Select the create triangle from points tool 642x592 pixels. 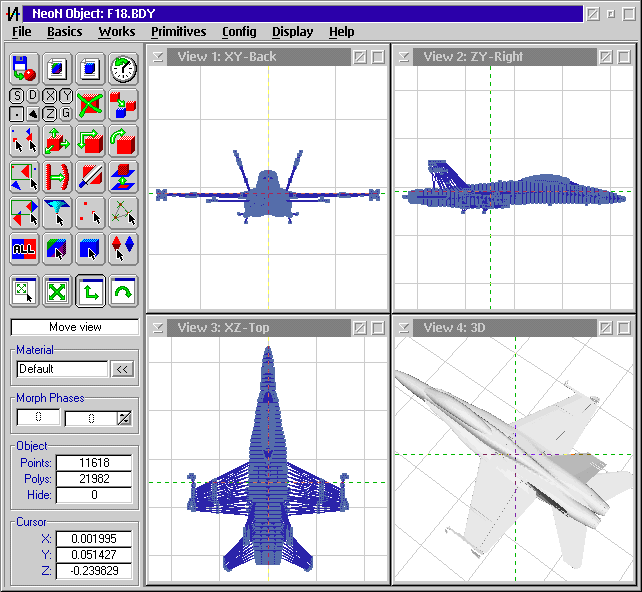coord(123,213)
